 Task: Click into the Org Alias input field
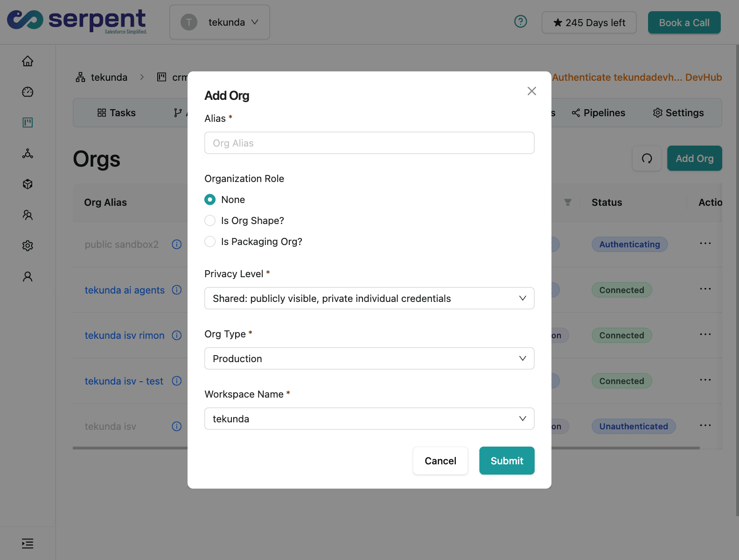[369, 143]
